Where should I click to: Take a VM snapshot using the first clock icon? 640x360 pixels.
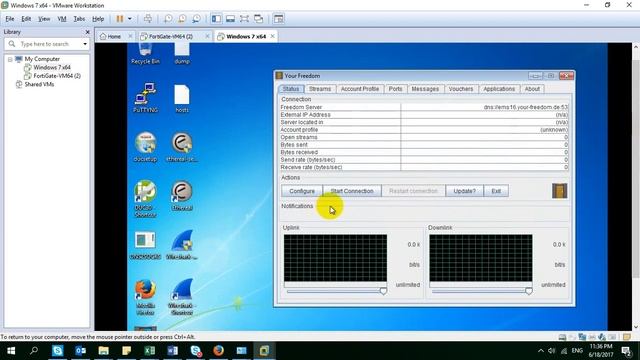tap(168, 19)
